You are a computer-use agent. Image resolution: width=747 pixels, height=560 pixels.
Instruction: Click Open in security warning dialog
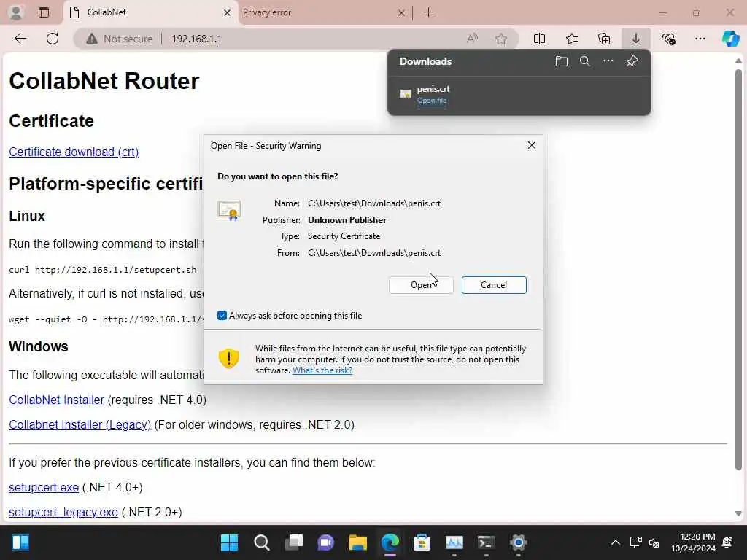(x=421, y=285)
